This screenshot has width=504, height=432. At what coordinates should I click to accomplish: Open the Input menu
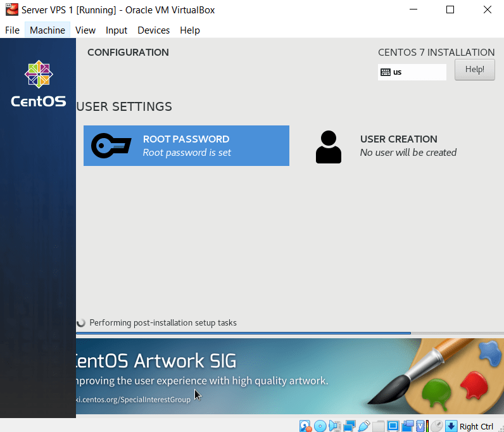[x=117, y=30]
